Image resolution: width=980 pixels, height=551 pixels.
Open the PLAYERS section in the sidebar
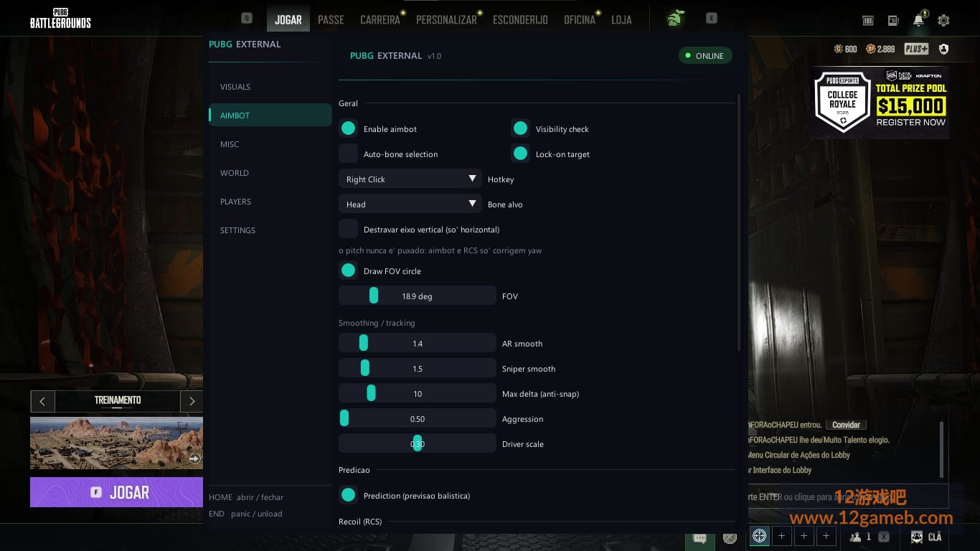270,202
